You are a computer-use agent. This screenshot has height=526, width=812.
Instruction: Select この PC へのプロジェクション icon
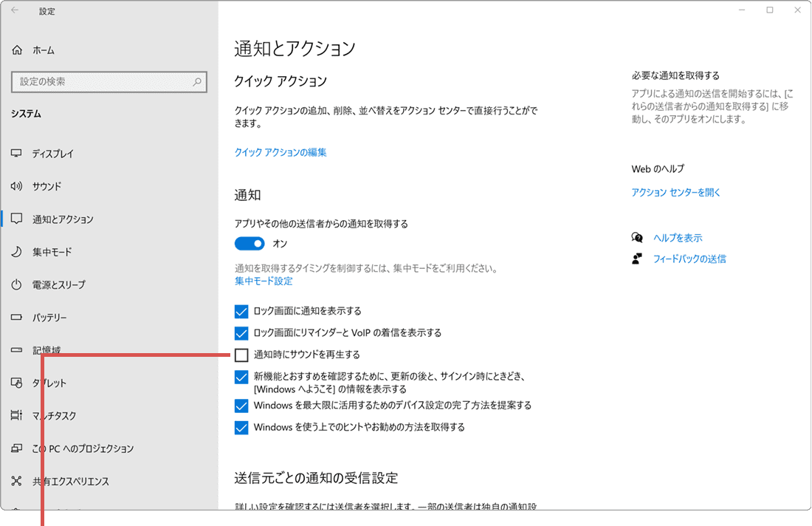point(16,448)
